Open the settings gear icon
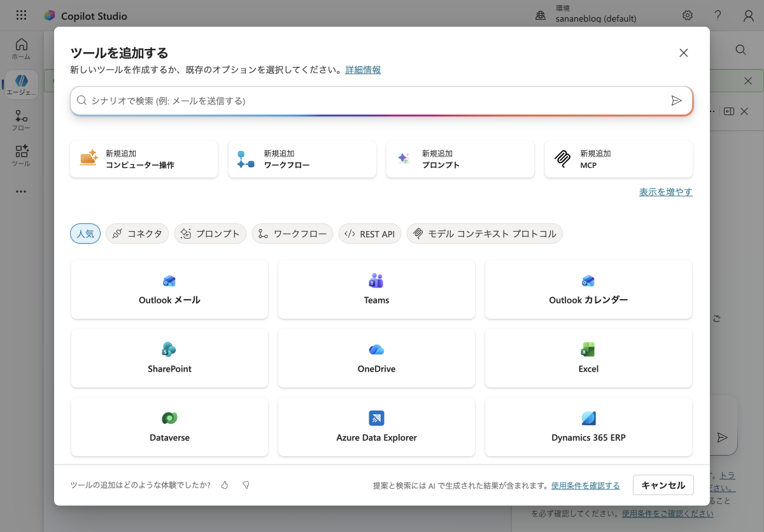764x532 pixels. (x=688, y=15)
